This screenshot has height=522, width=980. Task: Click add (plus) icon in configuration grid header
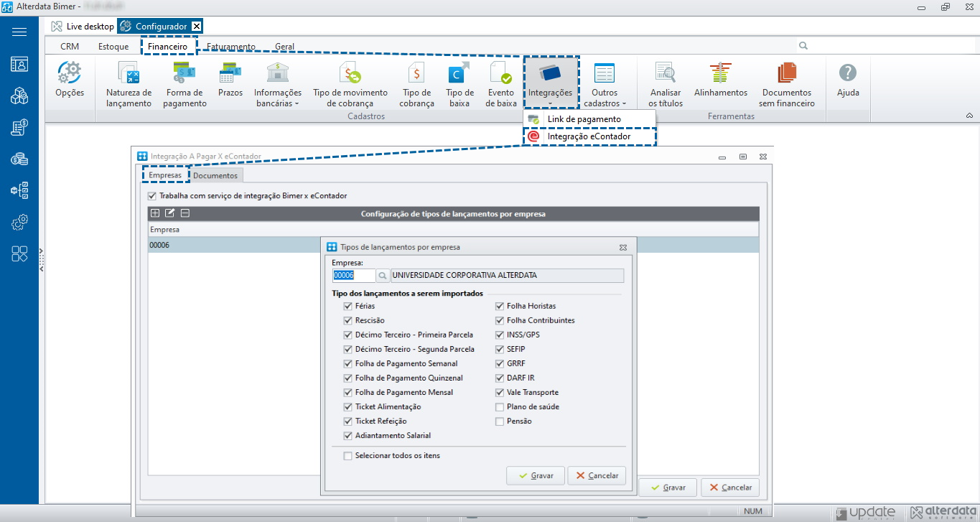[x=154, y=213]
